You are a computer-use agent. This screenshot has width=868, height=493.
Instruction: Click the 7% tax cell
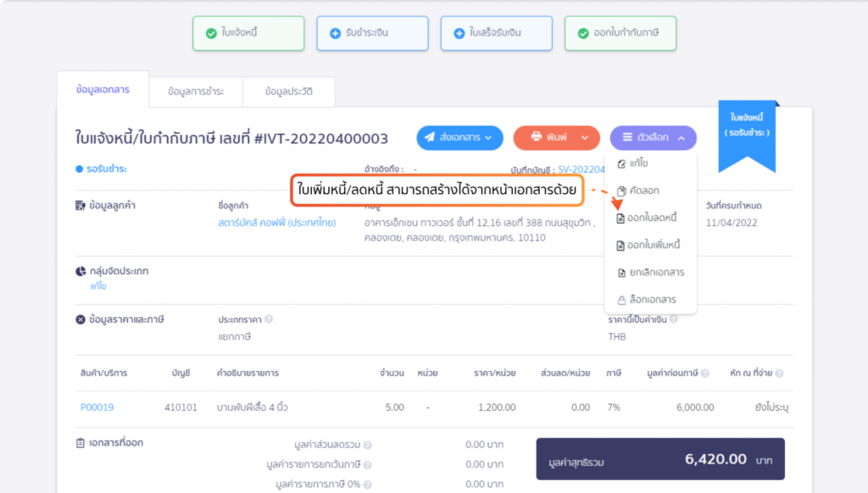614,407
